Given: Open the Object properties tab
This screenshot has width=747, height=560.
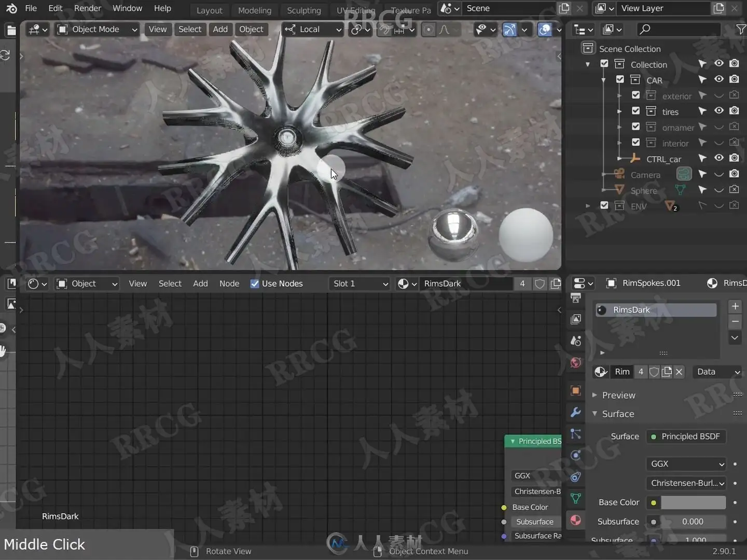Looking at the screenshot, I should (576, 390).
